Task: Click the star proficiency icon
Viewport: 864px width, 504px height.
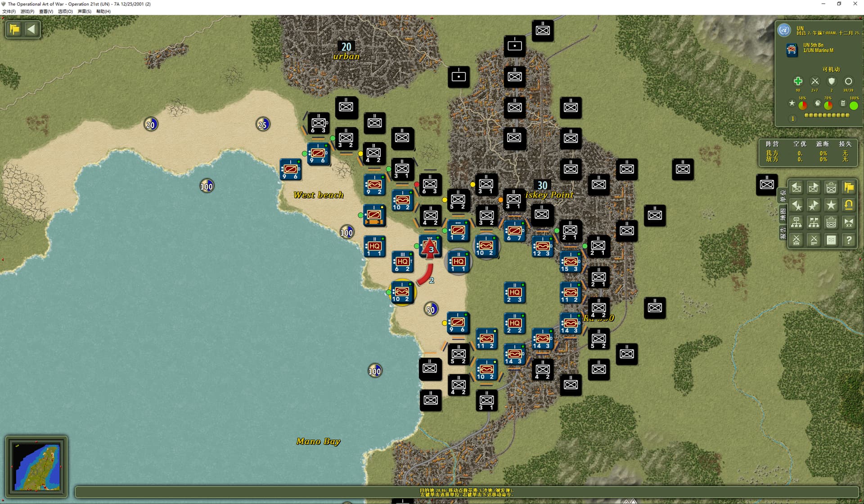Action: [792, 103]
